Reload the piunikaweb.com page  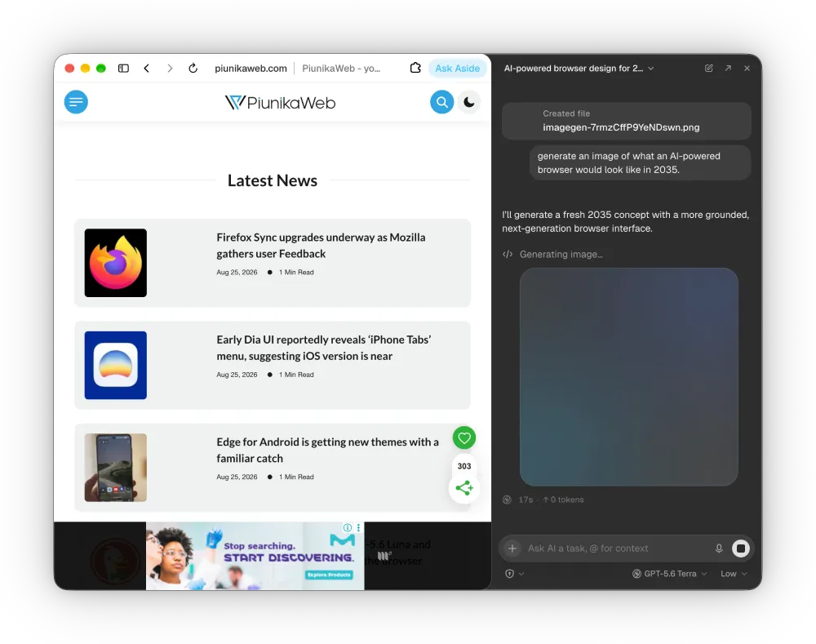pos(193,69)
